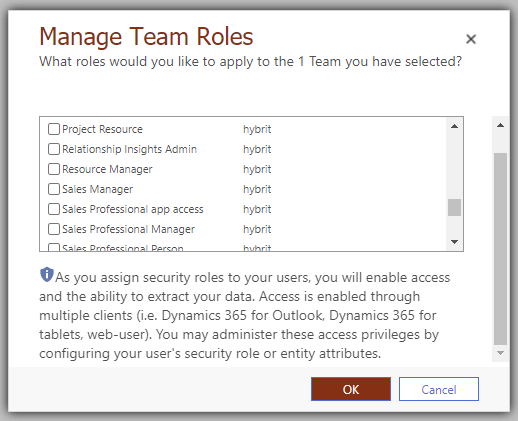
Task: Click the dialog outer scrollbar down arrow
Action: (500, 353)
